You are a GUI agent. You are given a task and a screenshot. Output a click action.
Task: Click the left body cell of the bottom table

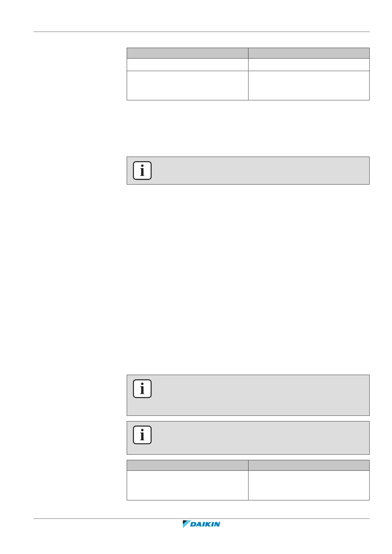(x=187, y=485)
